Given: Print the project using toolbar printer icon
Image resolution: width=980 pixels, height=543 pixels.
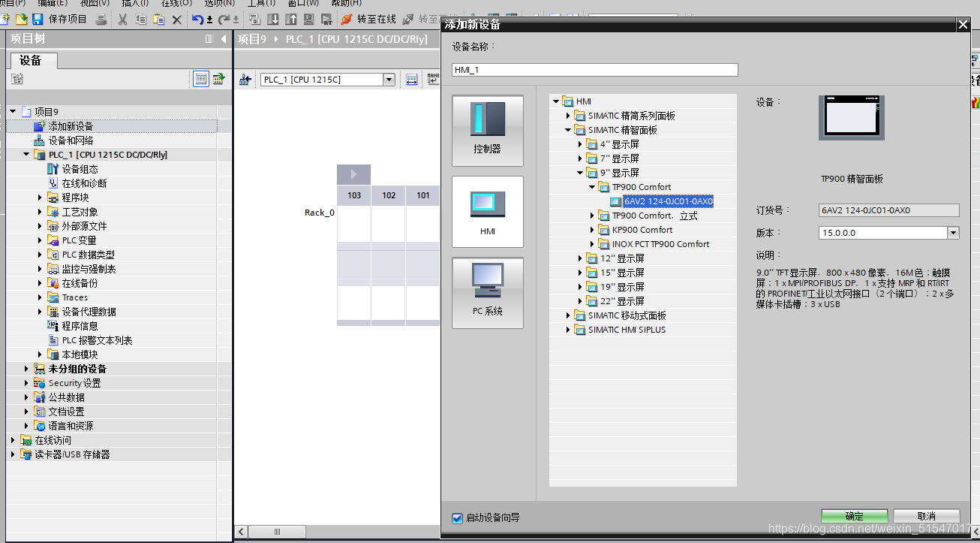Looking at the screenshot, I should point(101,19).
